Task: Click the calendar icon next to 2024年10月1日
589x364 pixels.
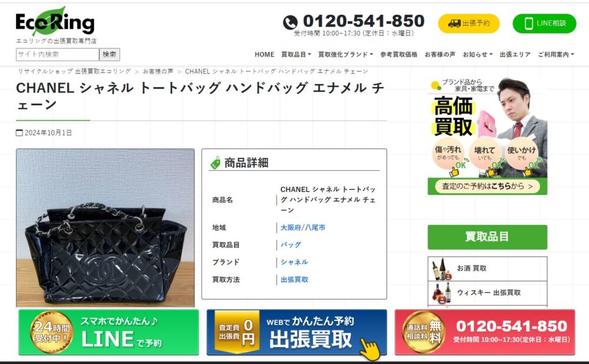Action: tap(19, 133)
